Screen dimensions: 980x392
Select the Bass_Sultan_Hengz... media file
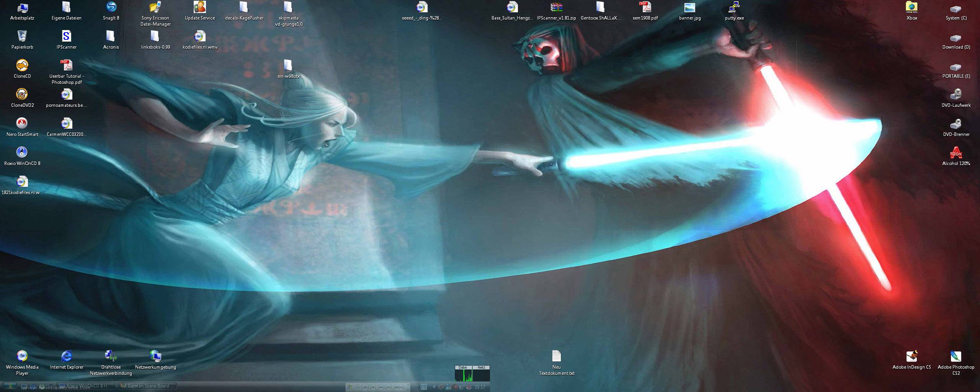click(x=512, y=11)
